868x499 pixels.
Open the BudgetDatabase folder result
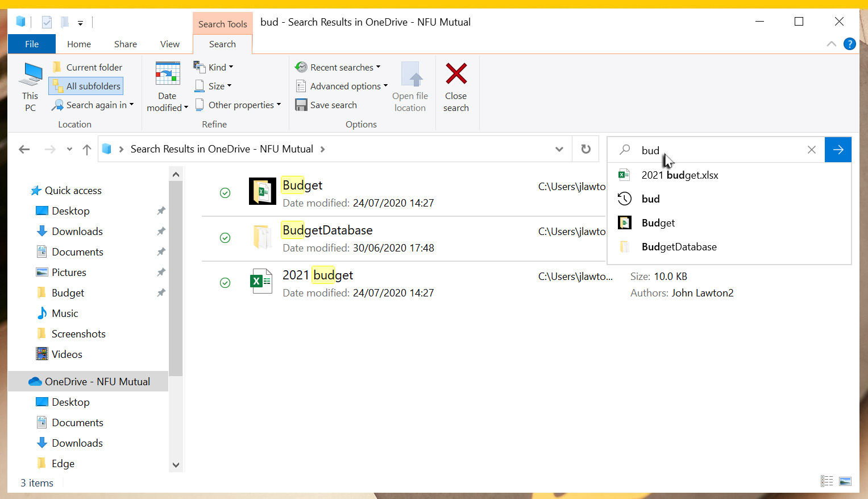[x=327, y=230]
